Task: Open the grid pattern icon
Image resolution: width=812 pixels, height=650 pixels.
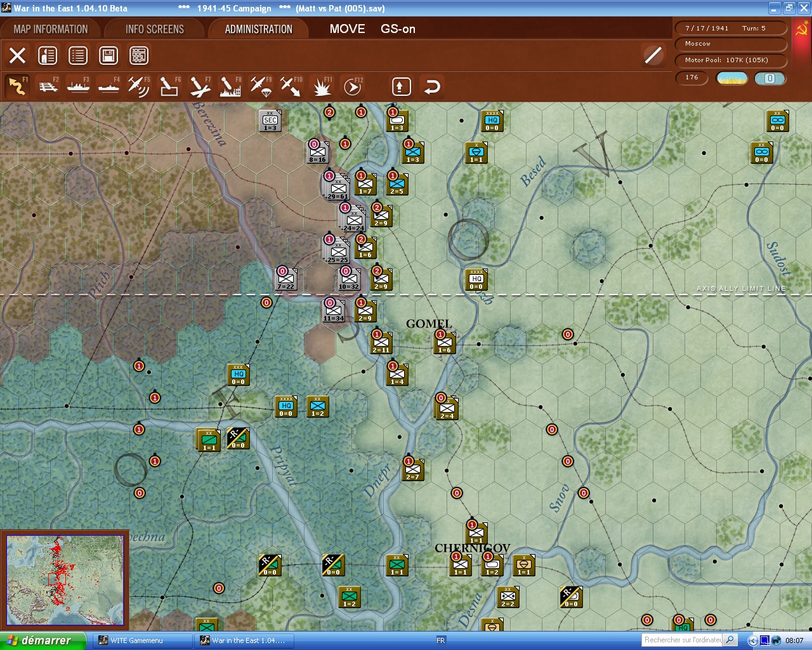Action: (x=139, y=55)
